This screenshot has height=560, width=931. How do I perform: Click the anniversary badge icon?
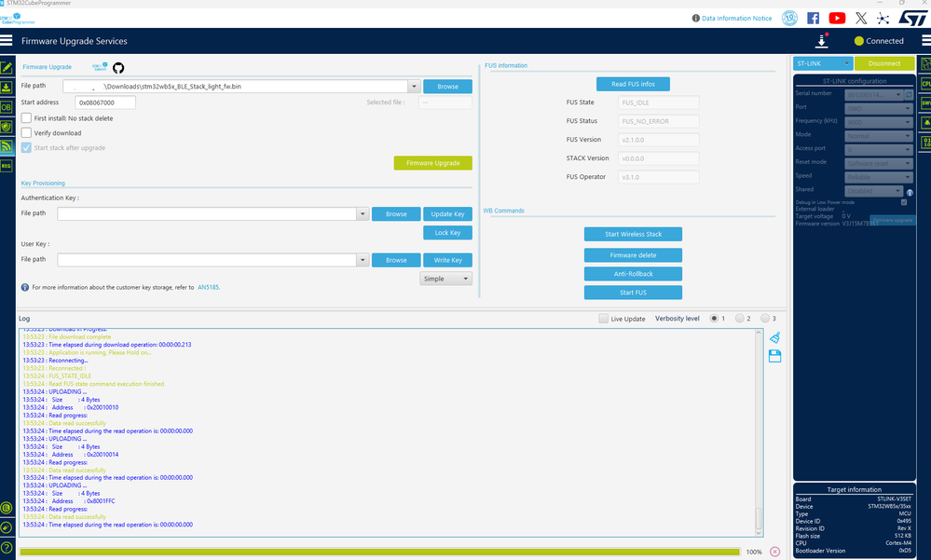click(789, 18)
